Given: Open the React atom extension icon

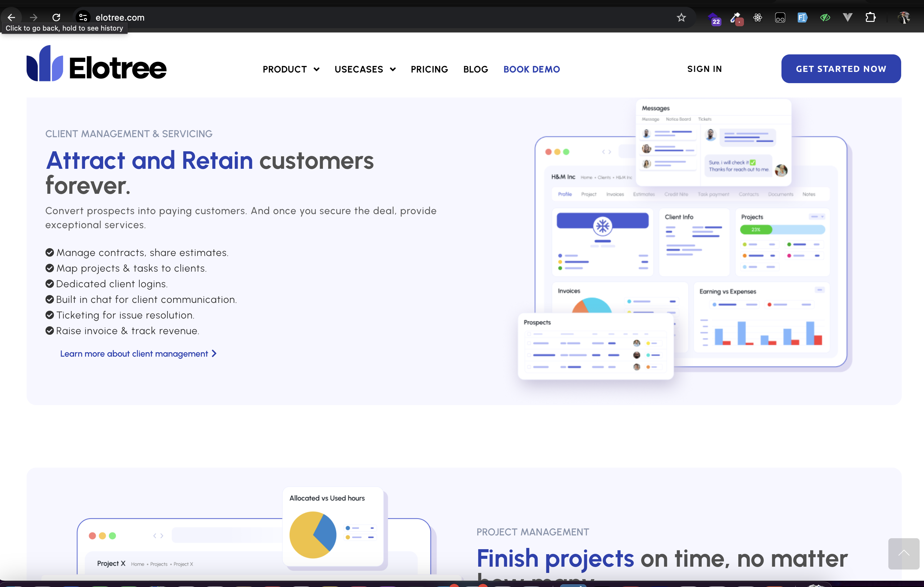Looking at the screenshot, I should [x=757, y=17].
